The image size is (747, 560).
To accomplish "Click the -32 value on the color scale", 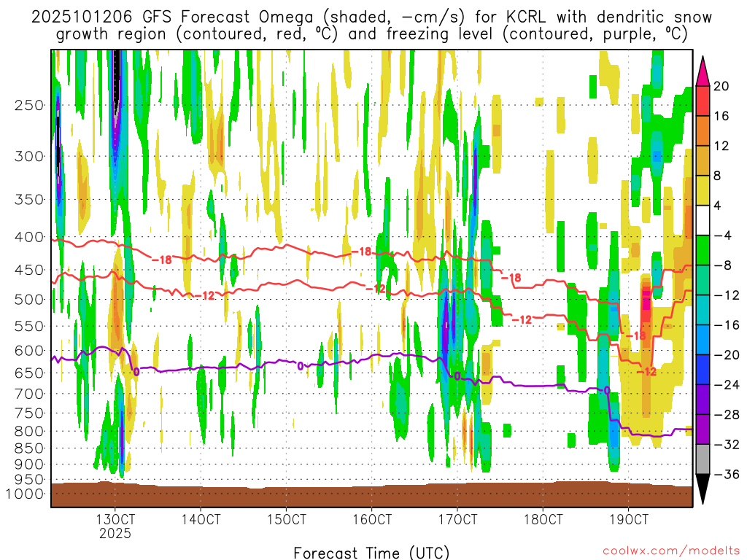I will click(x=726, y=445).
